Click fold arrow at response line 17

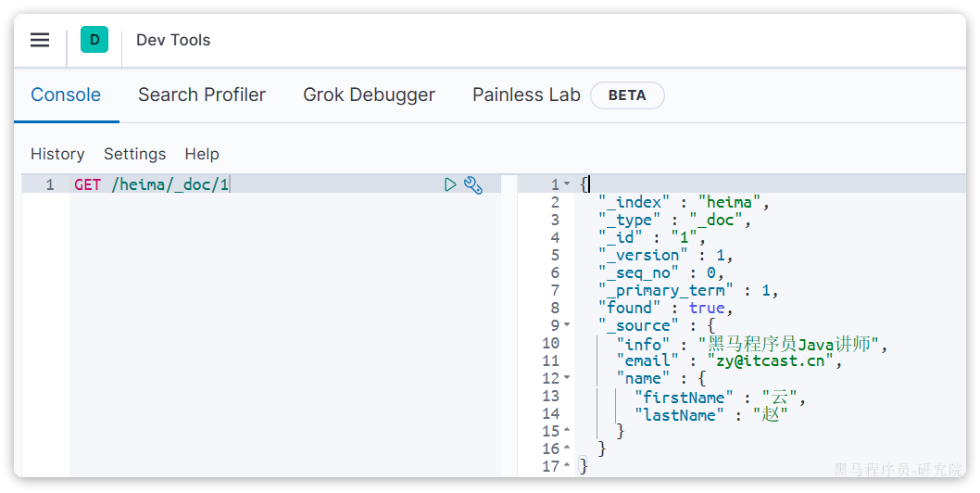pos(567,466)
